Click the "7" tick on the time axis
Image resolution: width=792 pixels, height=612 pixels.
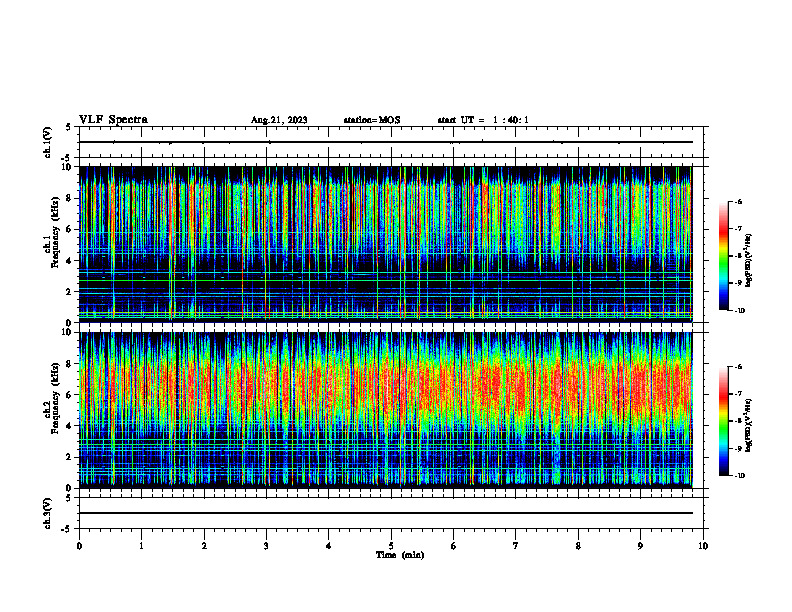(x=516, y=546)
